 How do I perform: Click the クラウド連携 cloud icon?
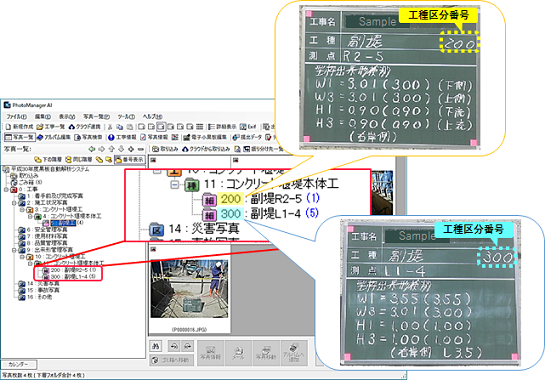84,127
